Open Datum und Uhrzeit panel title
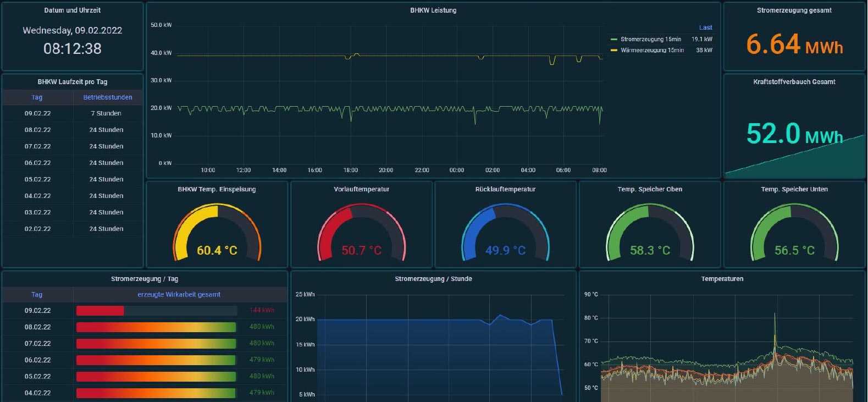 (x=73, y=10)
